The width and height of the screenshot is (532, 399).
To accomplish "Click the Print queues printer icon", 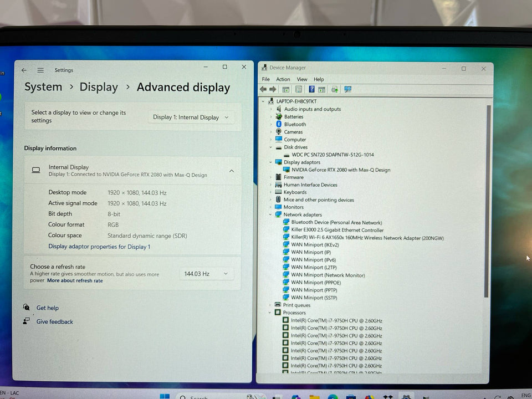I will (278, 305).
